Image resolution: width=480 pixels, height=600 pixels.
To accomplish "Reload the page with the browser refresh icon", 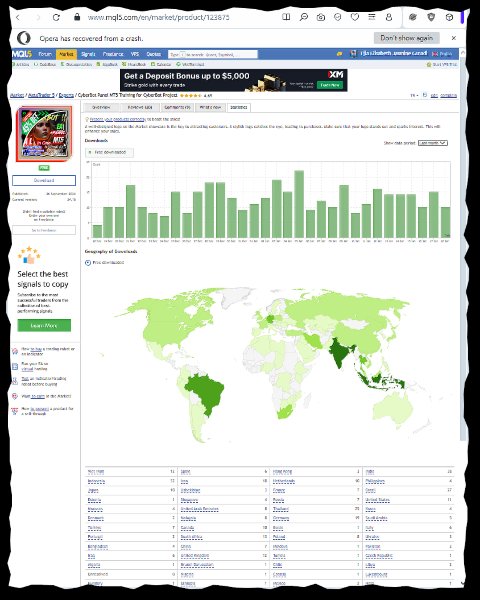I will click(56, 17).
